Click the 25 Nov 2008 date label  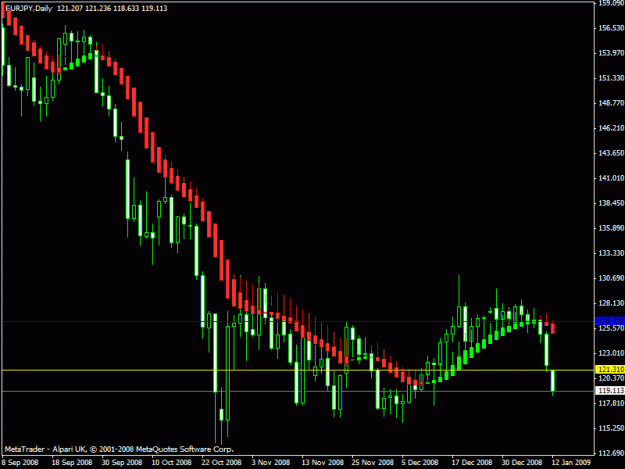click(x=372, y=463)
